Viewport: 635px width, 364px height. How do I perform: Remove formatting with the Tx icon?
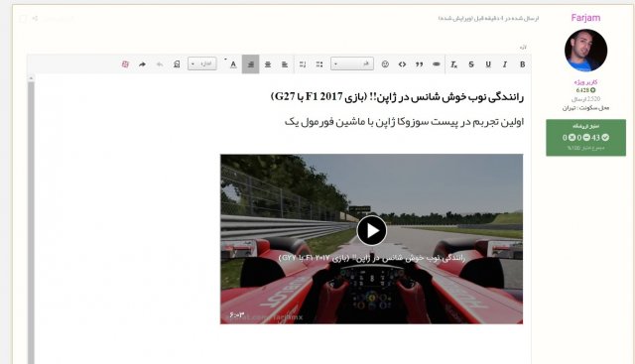[x=453, y=64]
